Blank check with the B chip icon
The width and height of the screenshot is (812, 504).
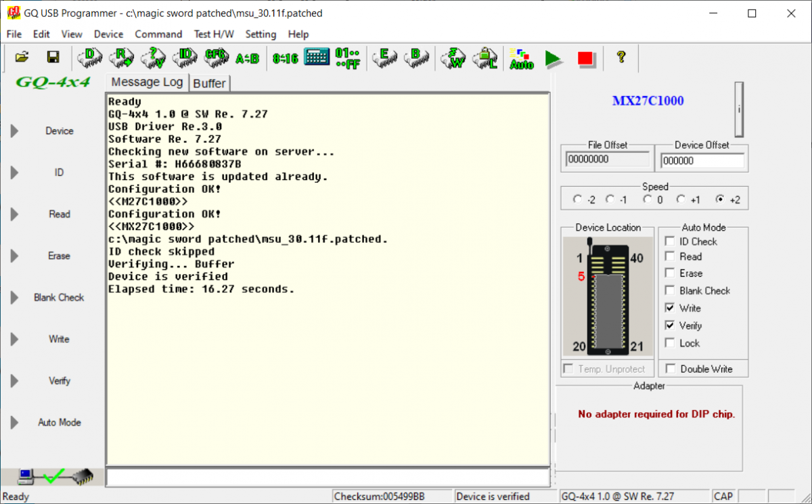(x=416, y=58)
